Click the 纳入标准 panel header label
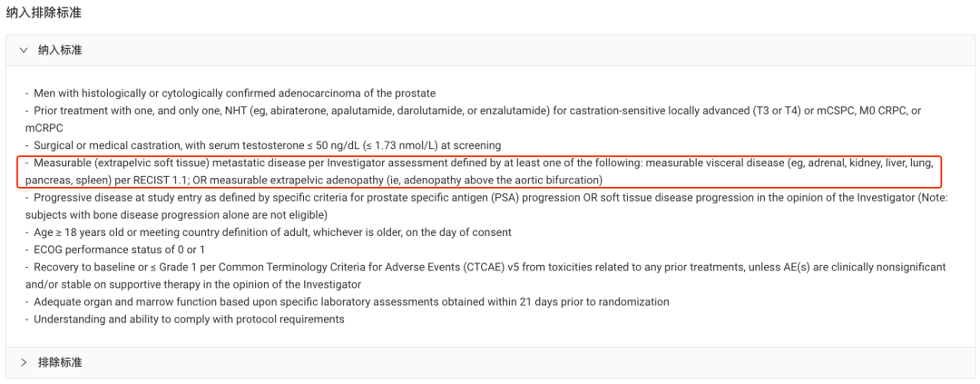980x384 pixels. (60, 50)
